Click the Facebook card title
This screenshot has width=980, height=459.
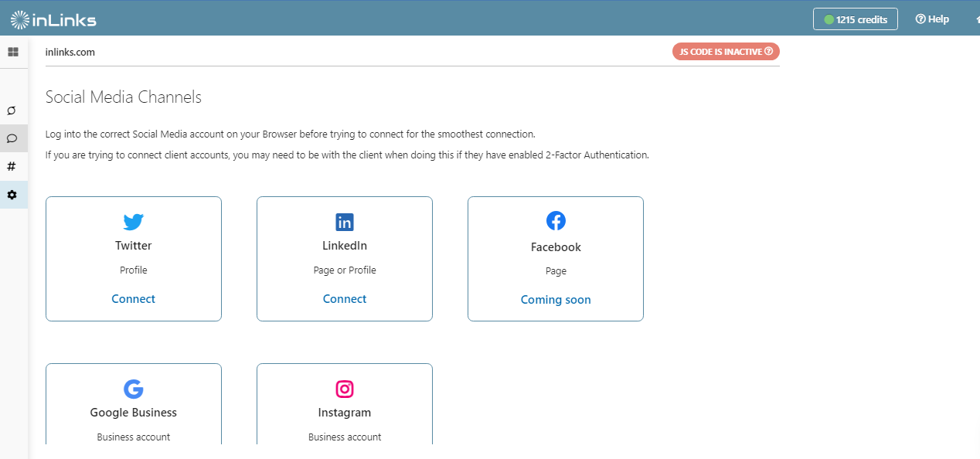click(556, 247)
